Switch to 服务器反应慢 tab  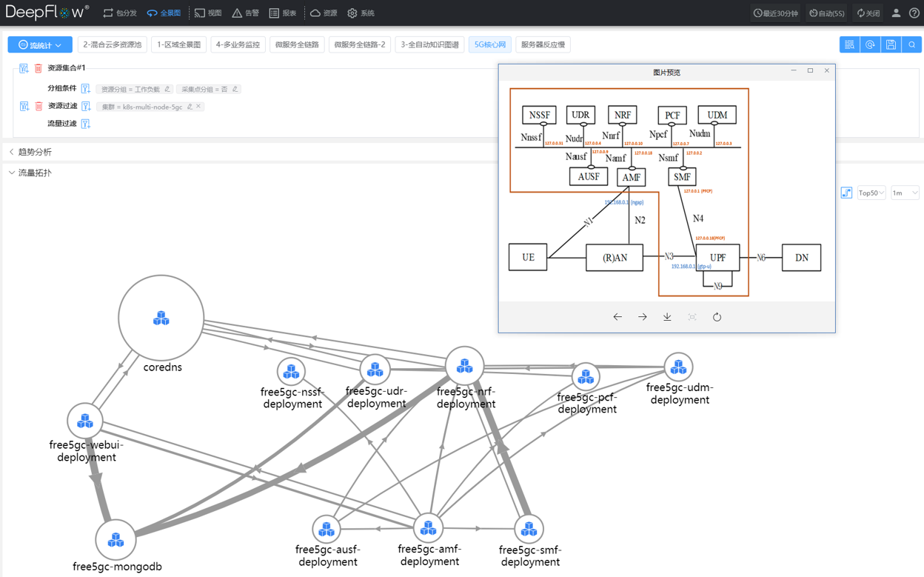point(543,45)
